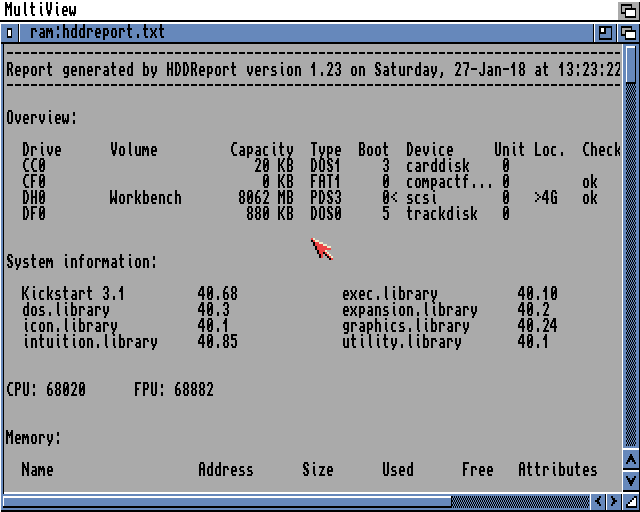Click the Workbench volume name

click(x=145, y=198)
